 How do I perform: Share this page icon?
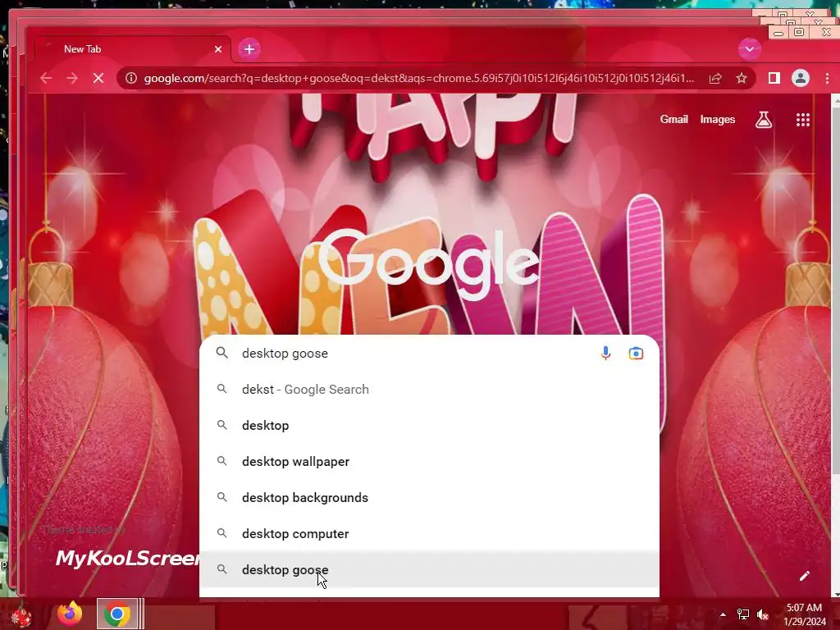(x=715, y=78)
